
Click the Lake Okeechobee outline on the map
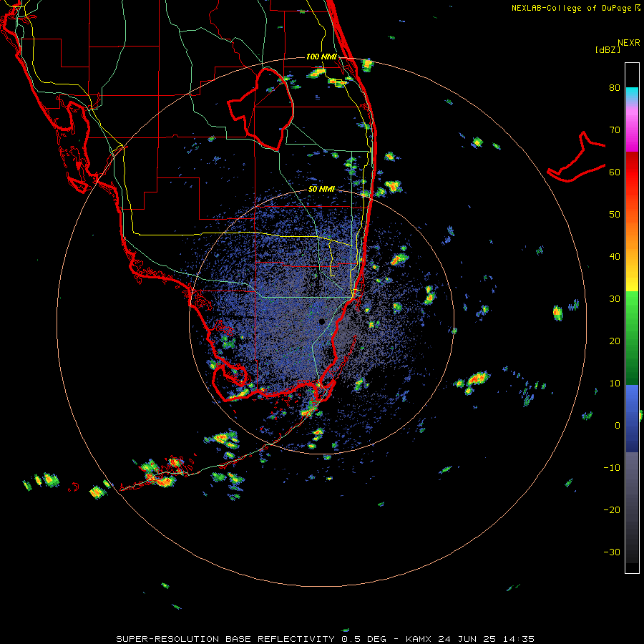click(260, 109)
